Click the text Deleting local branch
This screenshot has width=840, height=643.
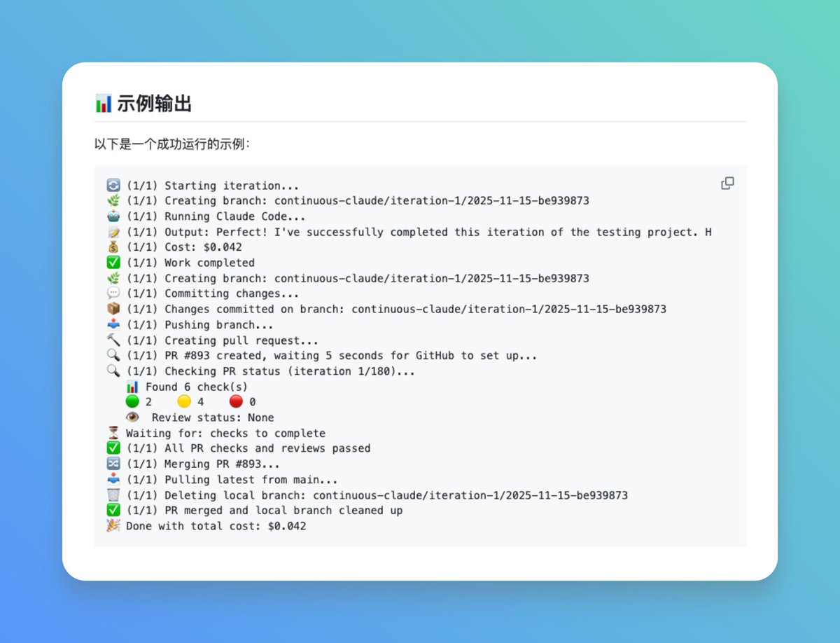click(235, 495)
